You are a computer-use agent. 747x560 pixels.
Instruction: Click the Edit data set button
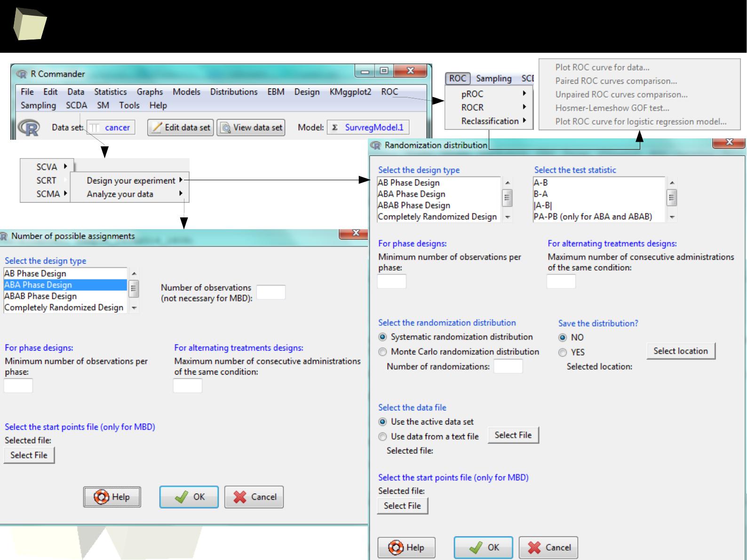click(x=181, y=128)
